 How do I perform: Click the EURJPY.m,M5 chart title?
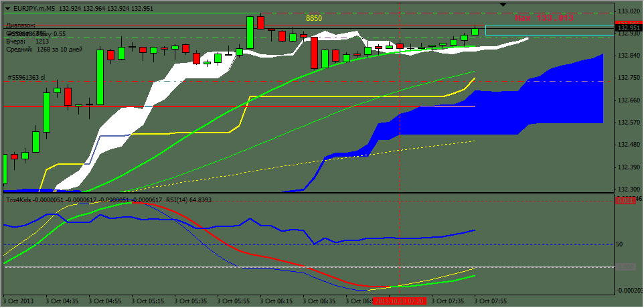pyautogui.click(x=33, y=8)
